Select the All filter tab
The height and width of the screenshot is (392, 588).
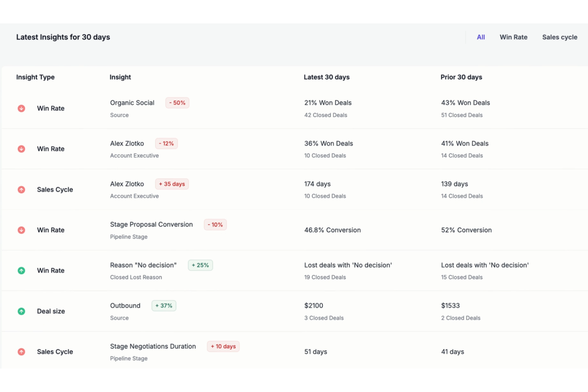click(x=481, y=37)
